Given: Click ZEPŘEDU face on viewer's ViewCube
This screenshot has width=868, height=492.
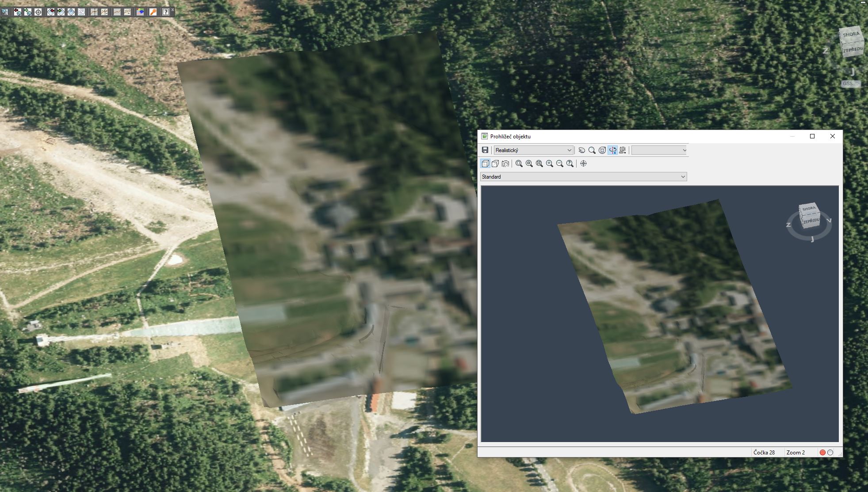Looking at the screenshot, I should coord(811,221).
